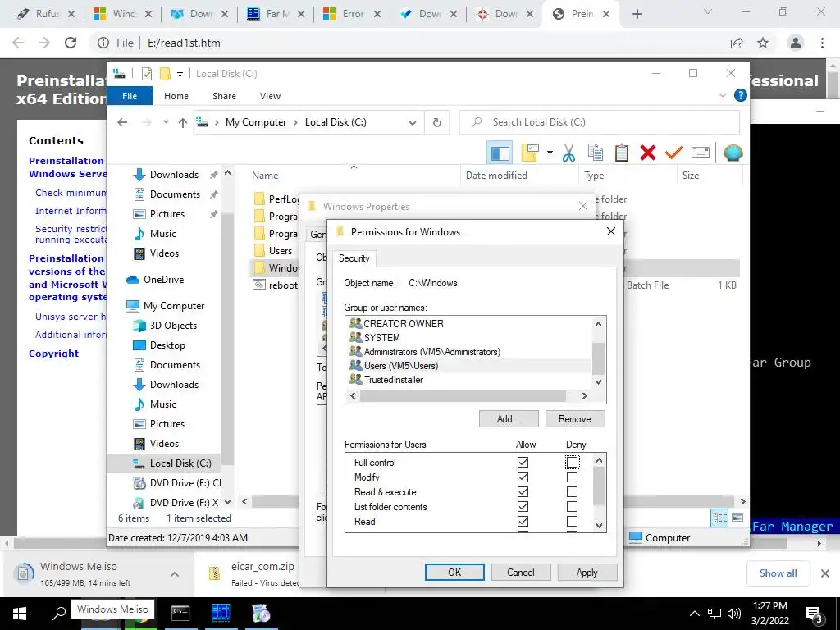Click the browser Share icon
Screen dimensions: 840x630
pos(737,43)
